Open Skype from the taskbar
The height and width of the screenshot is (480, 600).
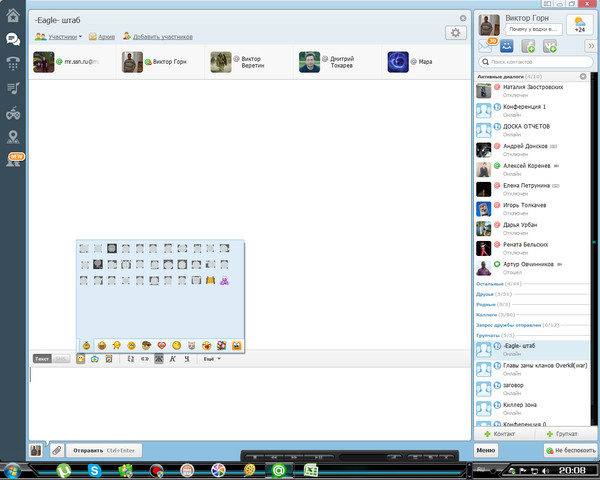[95, 470]
